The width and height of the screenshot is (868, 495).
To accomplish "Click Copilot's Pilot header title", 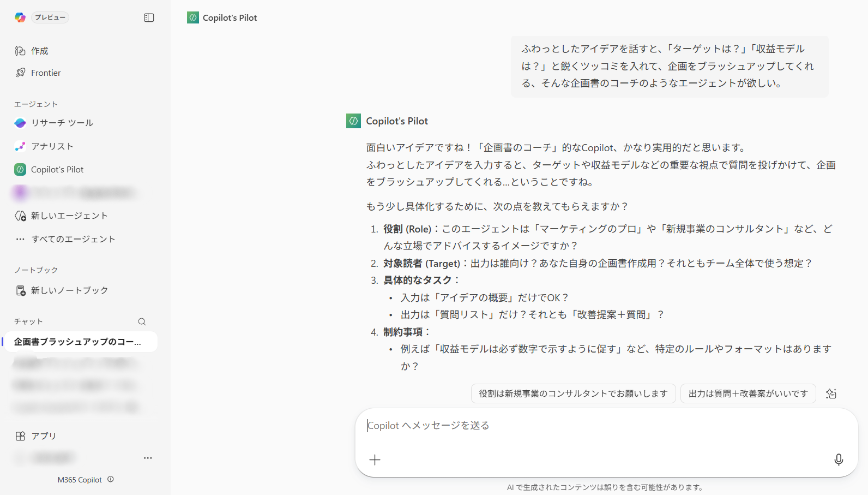I will [230, 17].
